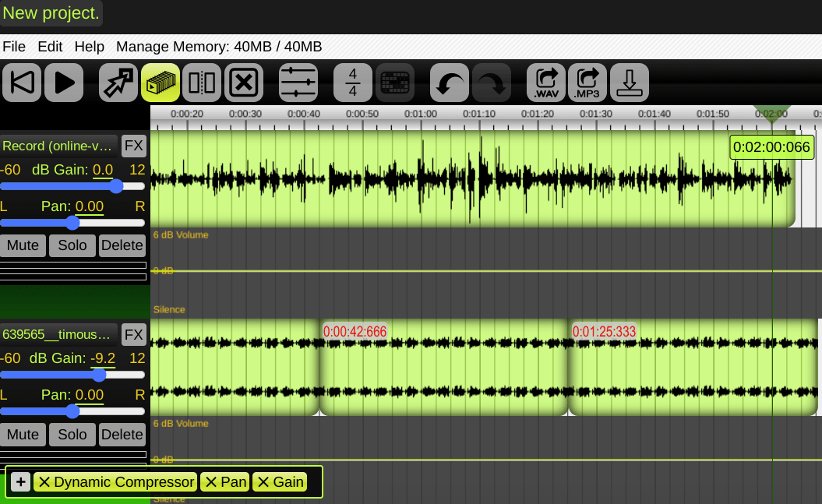
Task: Toggle the grid snap icon
Action: (x=395, y=83)
